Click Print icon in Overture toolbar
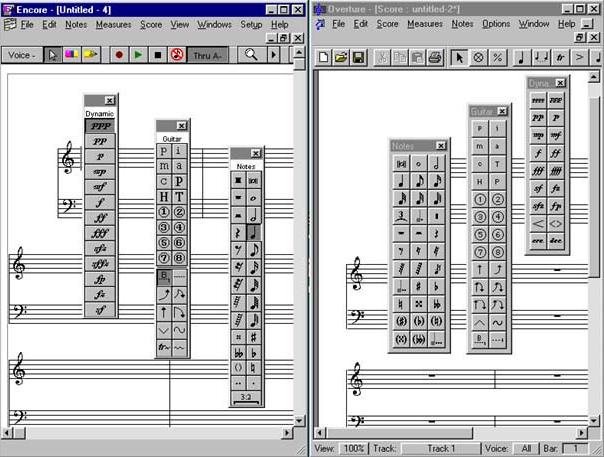Viewport: 604px width, 457px height. click(435, 57)
